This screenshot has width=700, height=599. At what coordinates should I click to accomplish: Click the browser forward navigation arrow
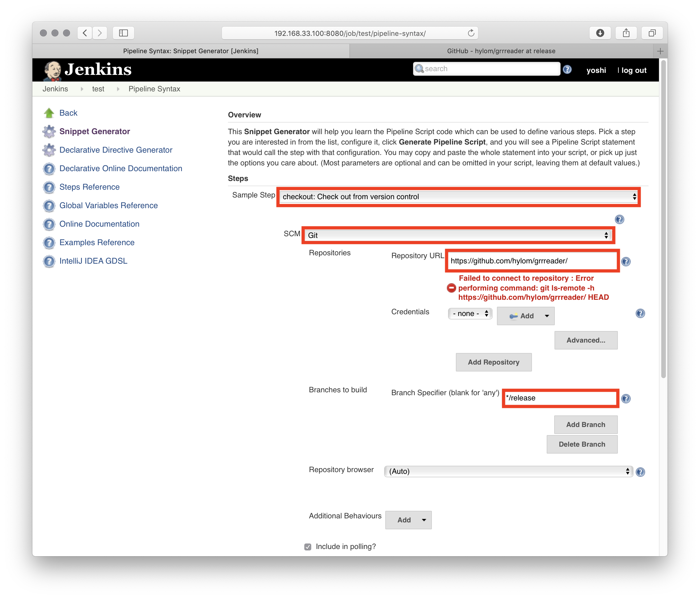100,33
